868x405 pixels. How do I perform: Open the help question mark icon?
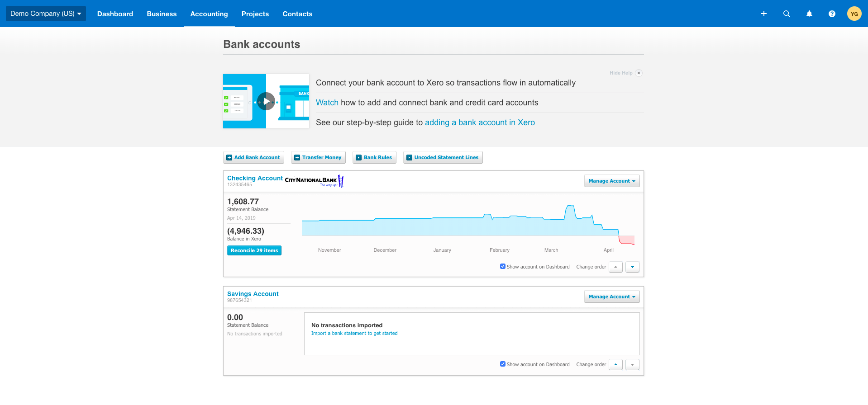pyautogui.click(x=832, y=14)
